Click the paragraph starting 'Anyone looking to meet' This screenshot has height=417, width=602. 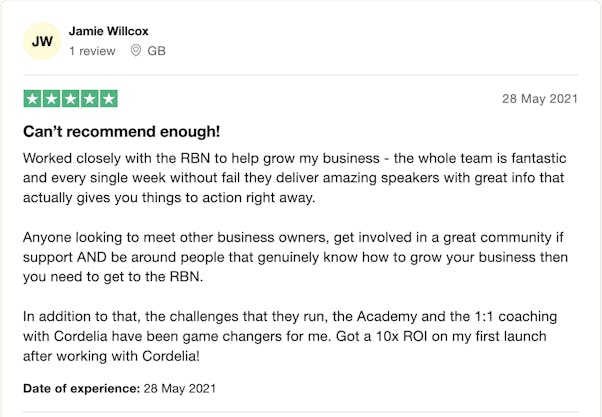click(295, 257)
